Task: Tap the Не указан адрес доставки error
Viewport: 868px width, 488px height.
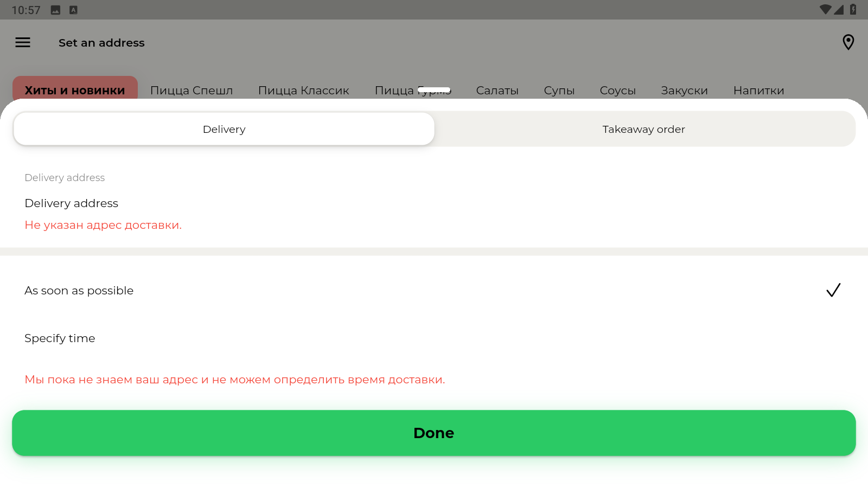Action: tap(103, 225)
